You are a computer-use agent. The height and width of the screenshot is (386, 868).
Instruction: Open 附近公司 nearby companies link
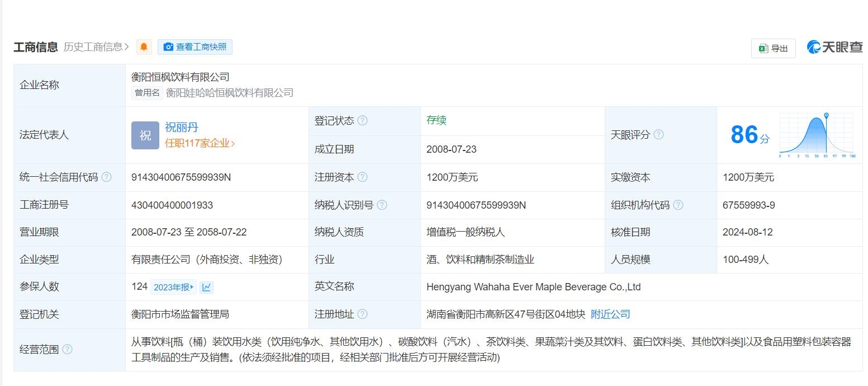point(610,314)
